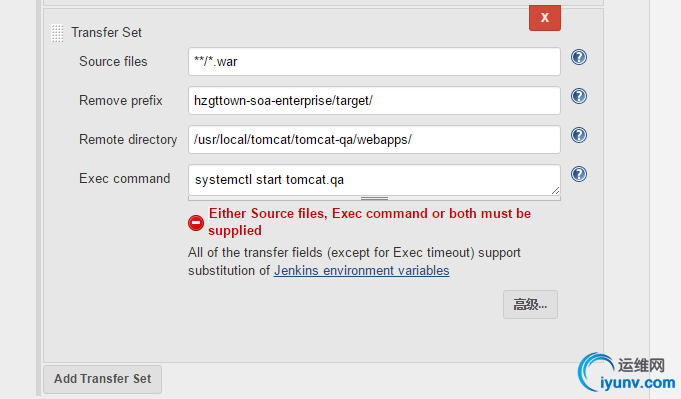Expand advanced options with 高级... button
This screenshot has height=399, width=681.
click(530, 304)
